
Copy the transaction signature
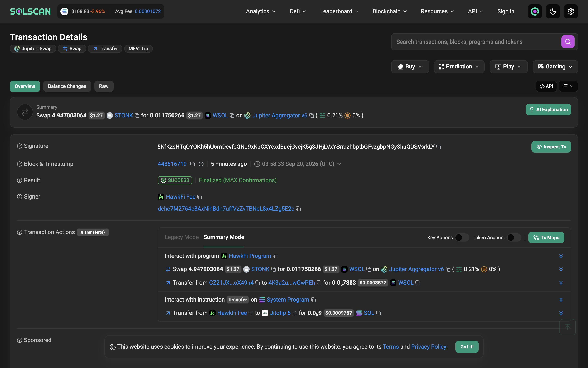click(439, 147)
